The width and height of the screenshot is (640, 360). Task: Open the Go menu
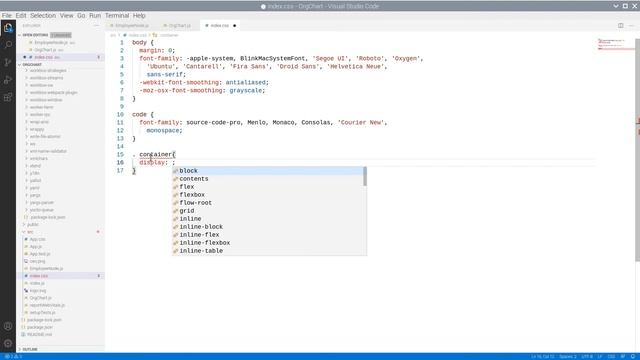click(x=81, y=16)
